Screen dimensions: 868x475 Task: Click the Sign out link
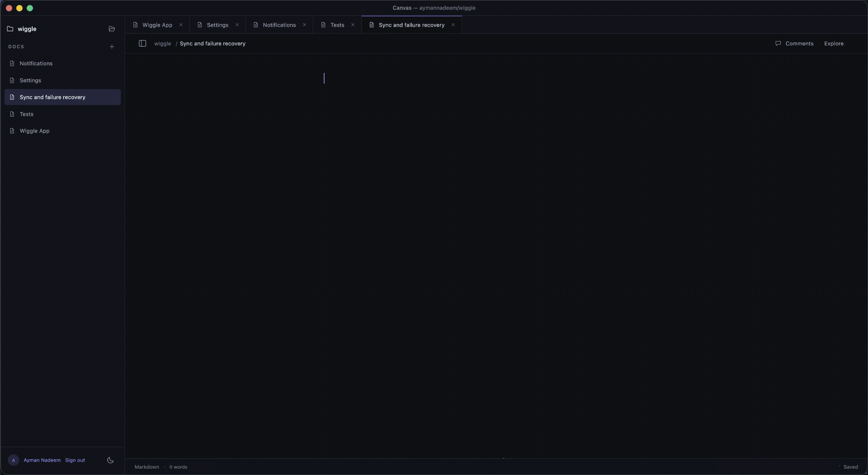75,460
